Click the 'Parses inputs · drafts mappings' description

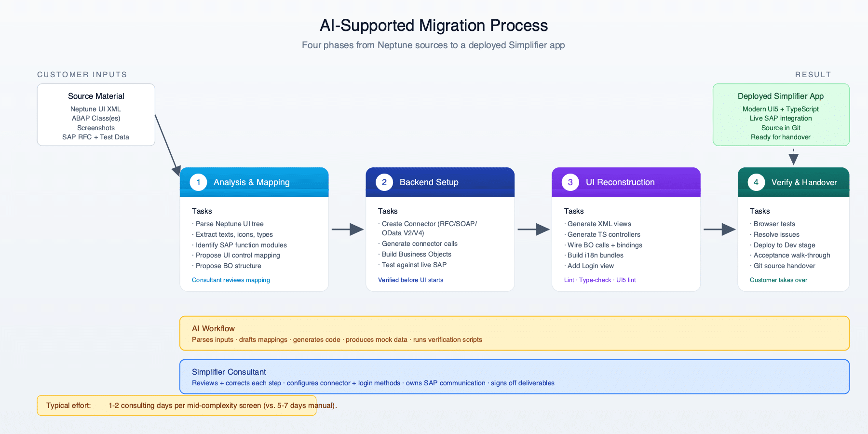click(x=337, y=339)
